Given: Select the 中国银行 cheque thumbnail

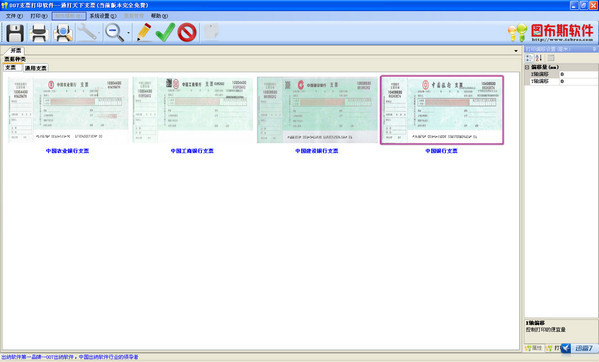Looking at the screenshot, I should [442, 110].
